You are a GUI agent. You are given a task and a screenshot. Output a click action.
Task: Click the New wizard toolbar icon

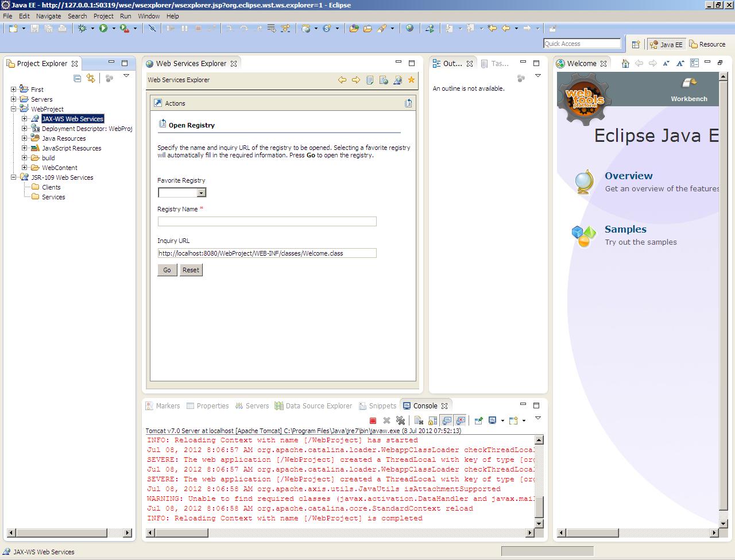pyautogui.click(x=13, y=28)
